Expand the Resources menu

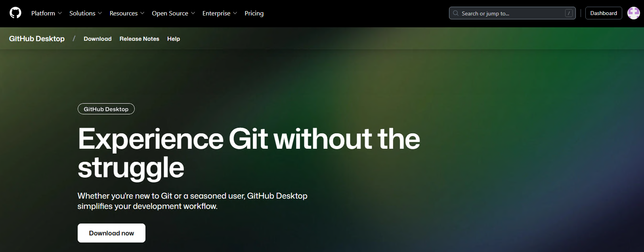[127, 13]
